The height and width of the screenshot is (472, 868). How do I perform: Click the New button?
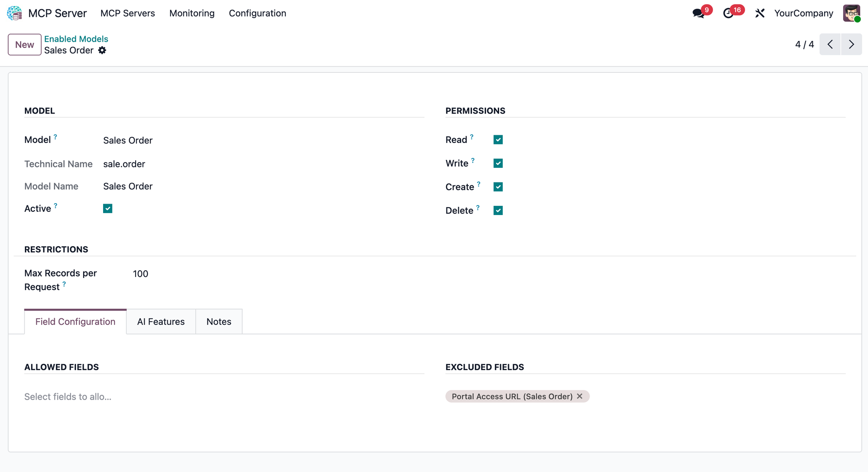pos(24,44)
